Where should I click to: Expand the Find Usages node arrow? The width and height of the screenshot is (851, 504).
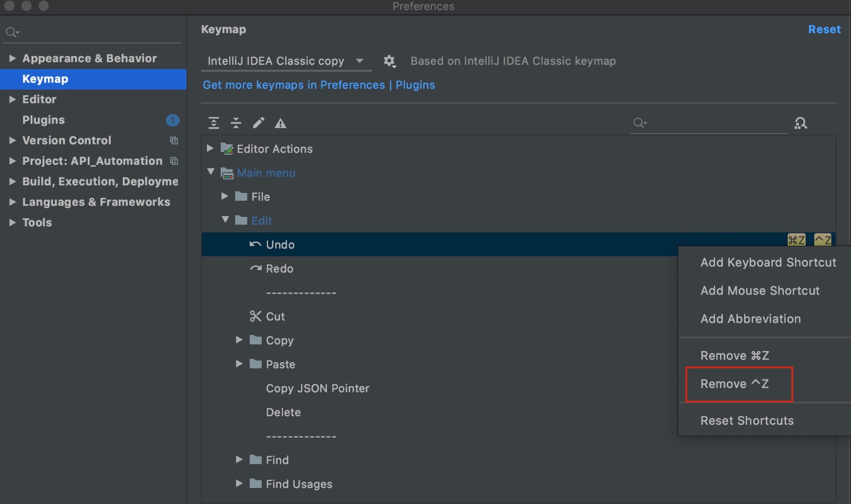(239, 483)
